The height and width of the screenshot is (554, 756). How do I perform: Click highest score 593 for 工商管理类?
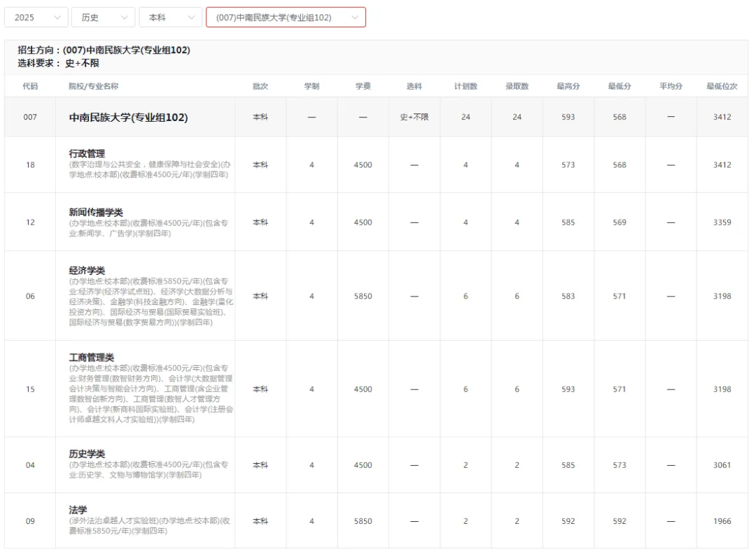click(568, 389)
